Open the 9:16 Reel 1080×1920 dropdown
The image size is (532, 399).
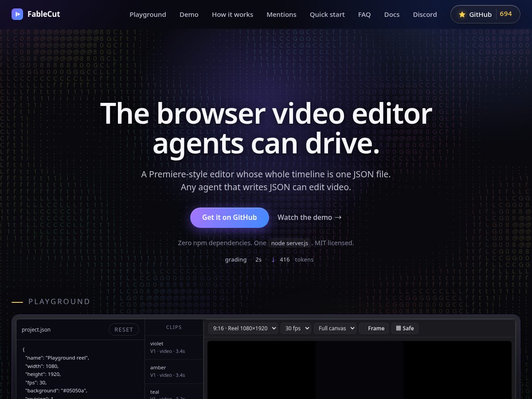pos(243,328)
